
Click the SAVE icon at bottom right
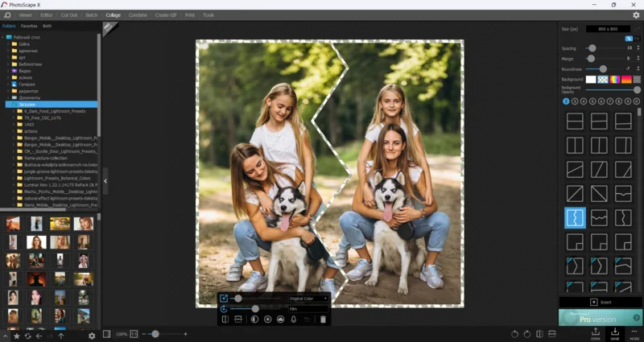(x=615, y=332)
